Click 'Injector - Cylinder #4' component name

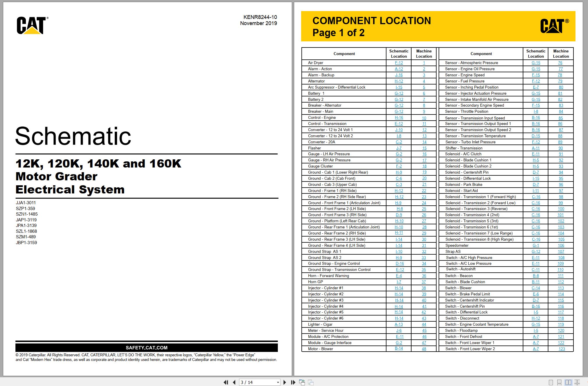click(326, 306)
